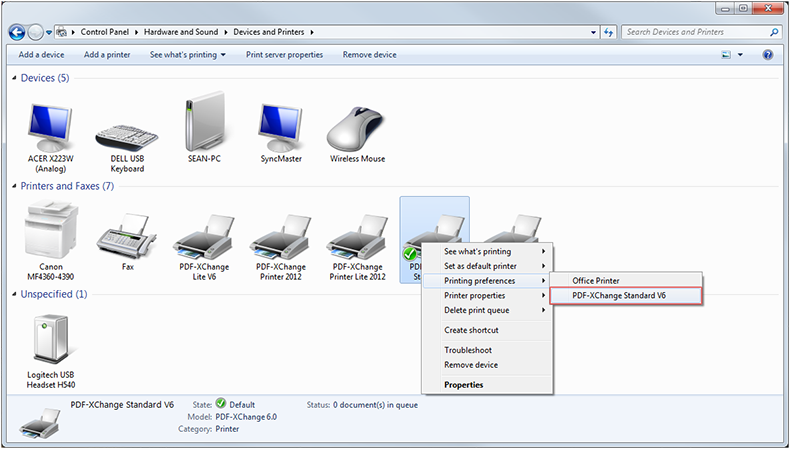Select the SEAN-PC computer icon
Viewport: 790px width, 449px height.
[204, 122]
